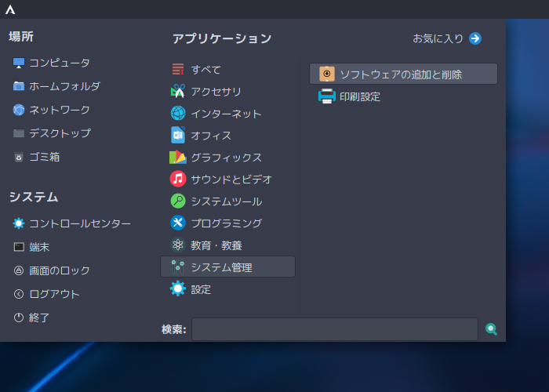The width and height of the screenshot is (549, 392).
Task: Open the オフィス category label
Action: 211,136
